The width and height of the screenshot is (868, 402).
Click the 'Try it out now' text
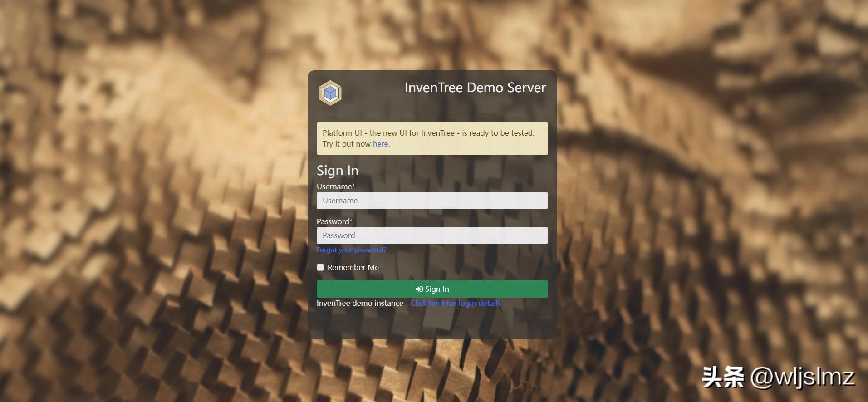(347, 144)
